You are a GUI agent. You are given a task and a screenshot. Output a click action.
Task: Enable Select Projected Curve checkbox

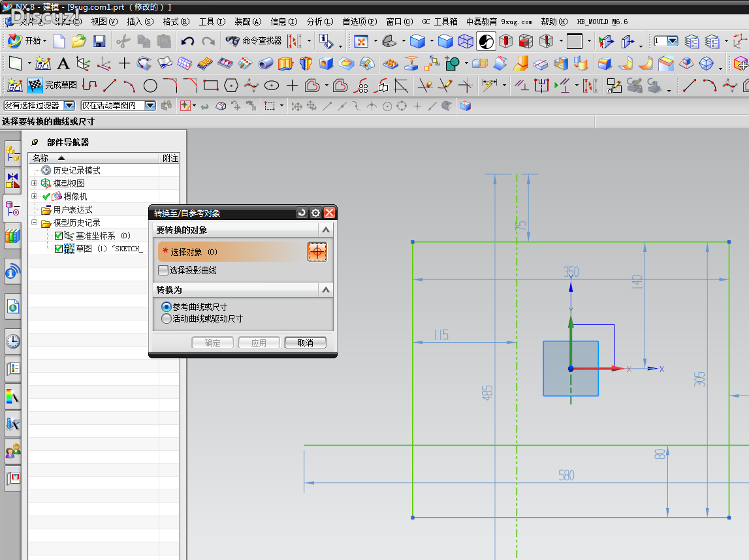(163, 270)
